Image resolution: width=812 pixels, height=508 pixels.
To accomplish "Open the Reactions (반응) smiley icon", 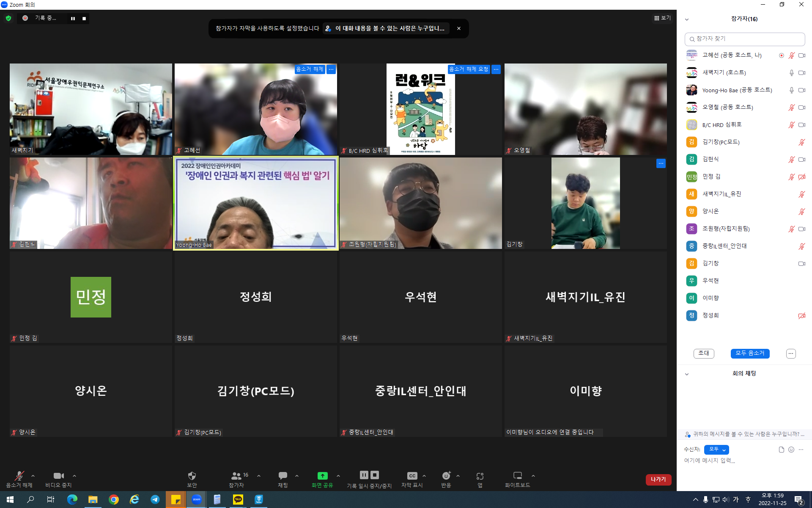I will [446, 476].
